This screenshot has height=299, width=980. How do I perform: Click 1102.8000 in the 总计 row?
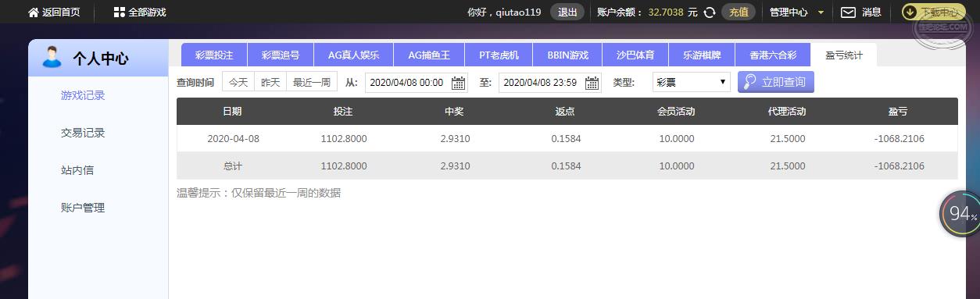pyautogui.click(x=344, y=166)
